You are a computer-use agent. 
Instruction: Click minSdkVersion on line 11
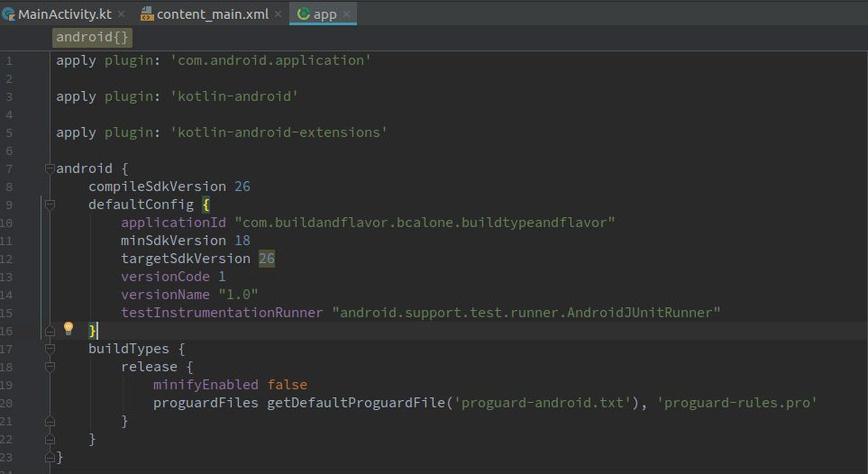coord(173,241)
